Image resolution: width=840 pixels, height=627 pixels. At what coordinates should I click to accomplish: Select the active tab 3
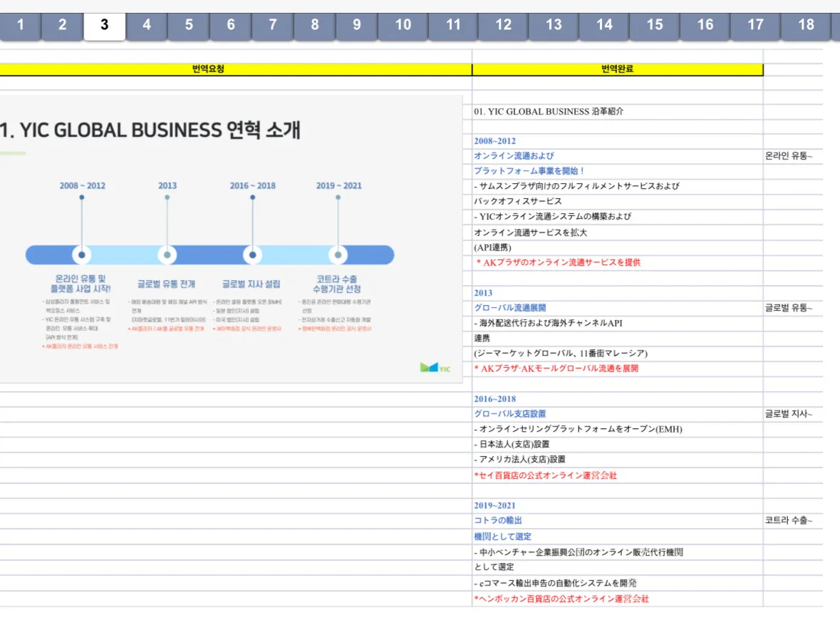pos(105,26)
